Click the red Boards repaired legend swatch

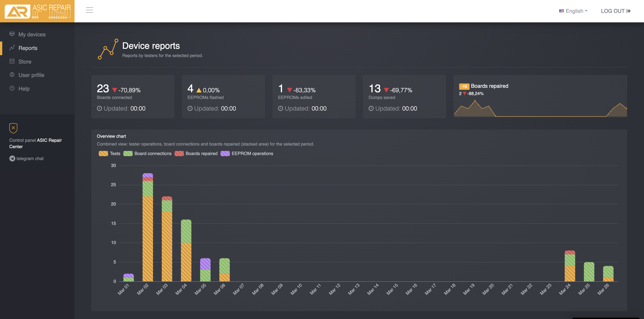pos(179,154)
